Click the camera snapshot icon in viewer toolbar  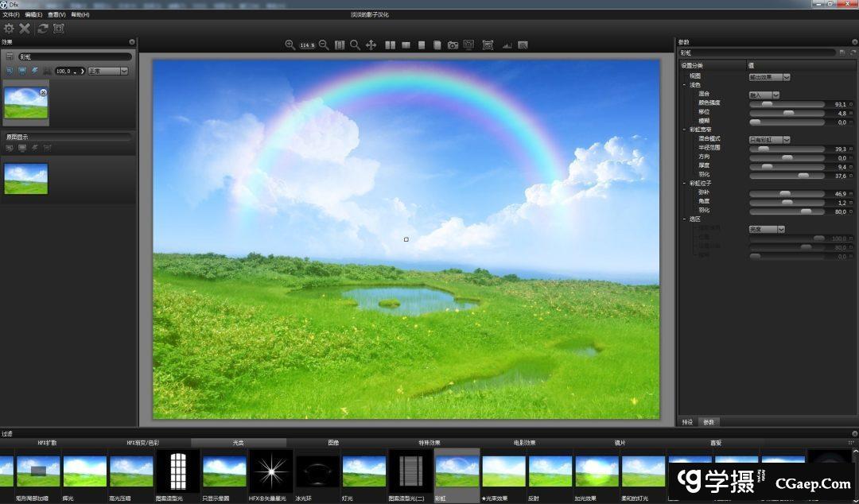click(453, 45)
